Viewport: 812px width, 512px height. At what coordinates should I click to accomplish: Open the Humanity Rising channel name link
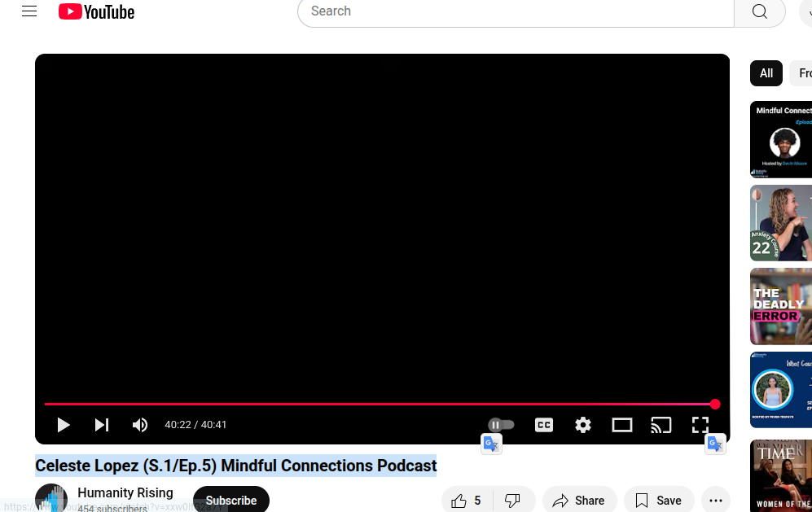pyautogui.click(x=125, y=492)
